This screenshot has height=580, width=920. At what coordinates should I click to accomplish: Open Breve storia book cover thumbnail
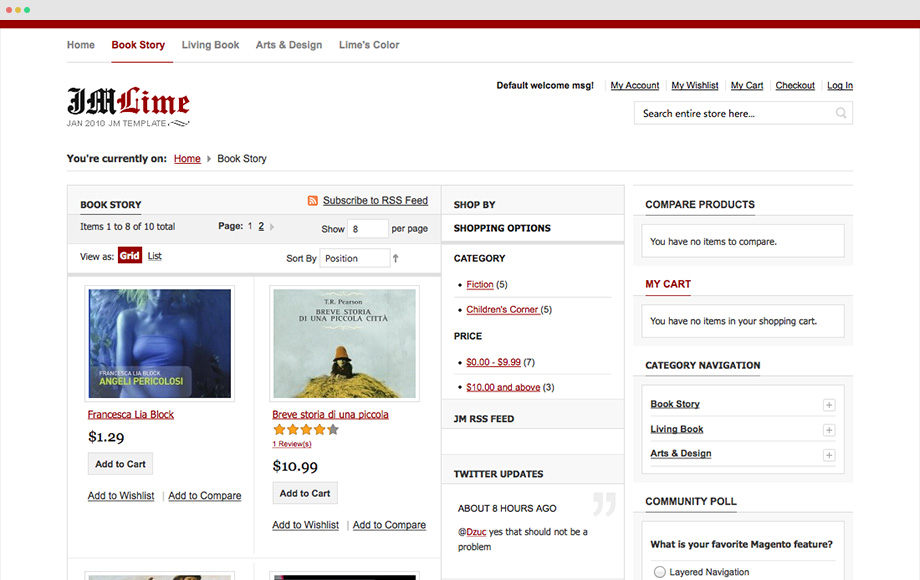344,343
